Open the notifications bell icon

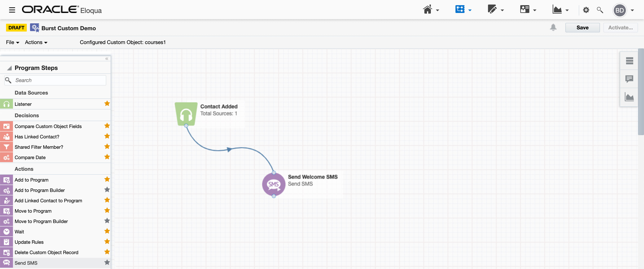click(x=553, y=27)
